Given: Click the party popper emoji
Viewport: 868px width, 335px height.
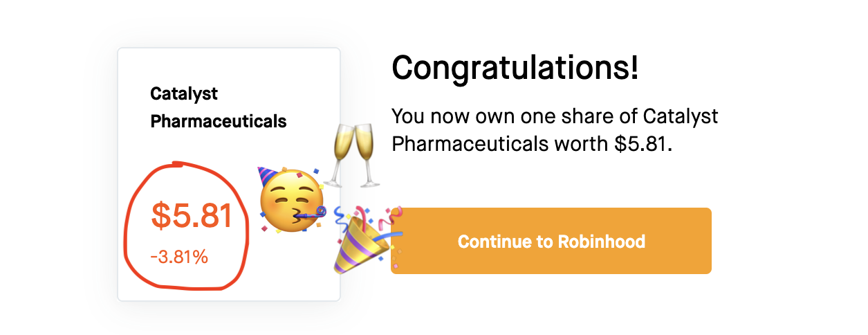Looking at the screenshot, I should pos(361,241).
